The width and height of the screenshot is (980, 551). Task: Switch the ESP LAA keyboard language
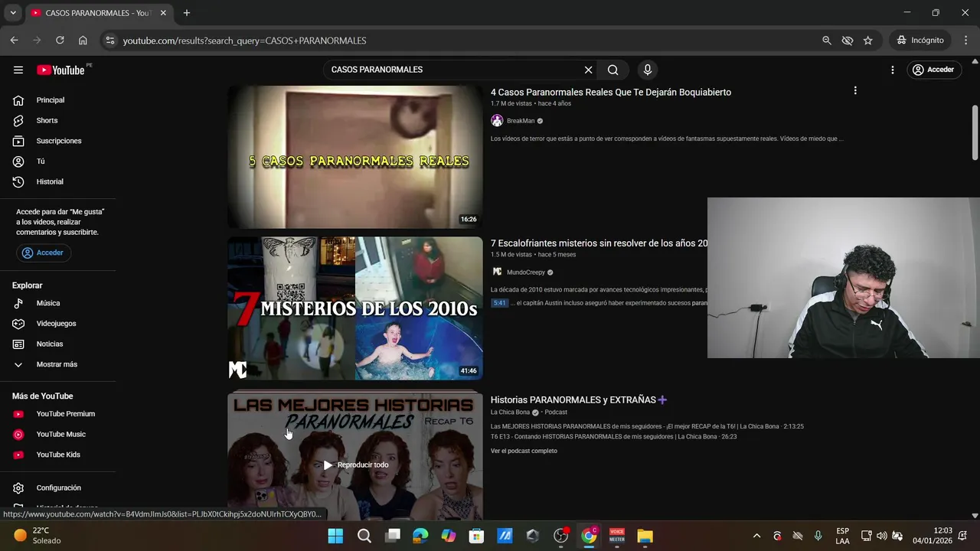pyautogui.click(x=842, y=536)
